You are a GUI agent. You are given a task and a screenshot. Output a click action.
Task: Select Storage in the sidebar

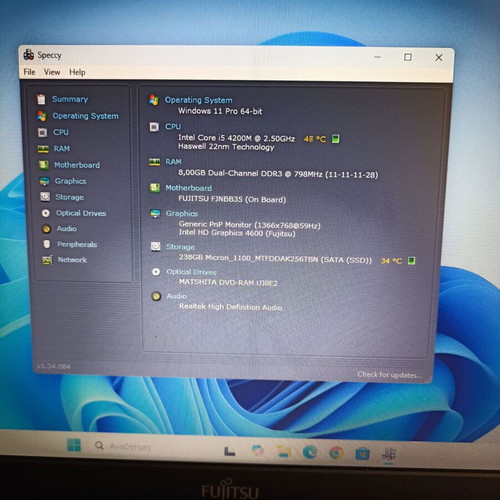pyautogui.click(x=70, y=197)
